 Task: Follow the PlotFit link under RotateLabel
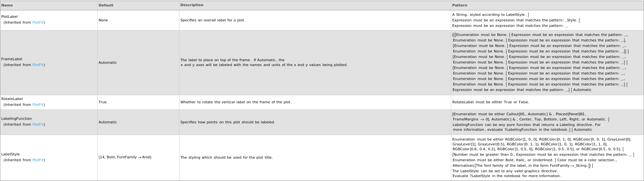pyautogui.click(x=38, y=105)
